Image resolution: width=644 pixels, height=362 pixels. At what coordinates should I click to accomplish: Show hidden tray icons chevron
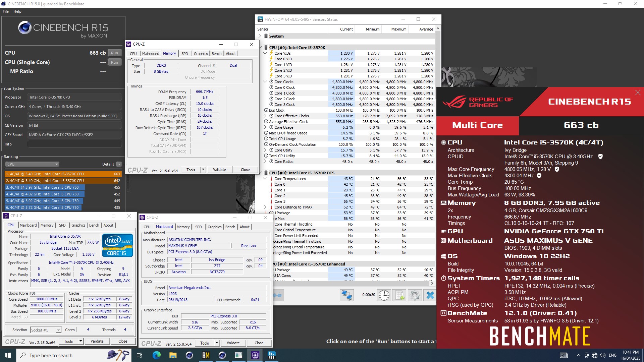pyautogui.click(x=578, y=355)
